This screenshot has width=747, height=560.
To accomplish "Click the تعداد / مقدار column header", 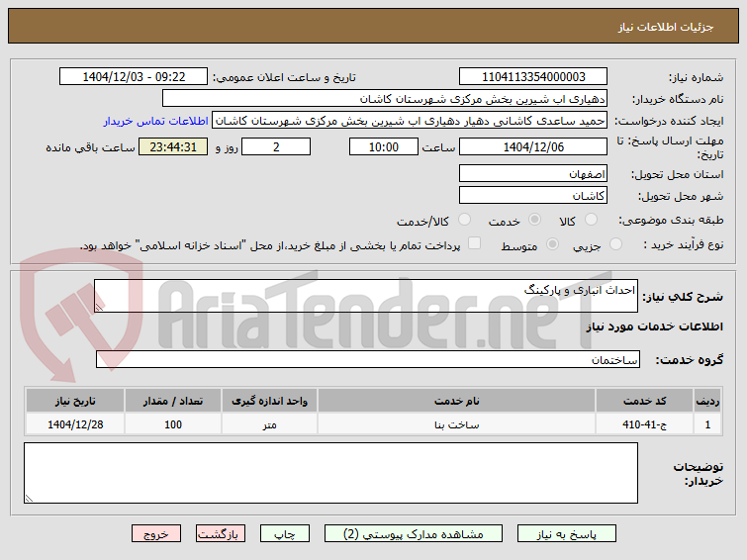I will click(x=173, y=401).
